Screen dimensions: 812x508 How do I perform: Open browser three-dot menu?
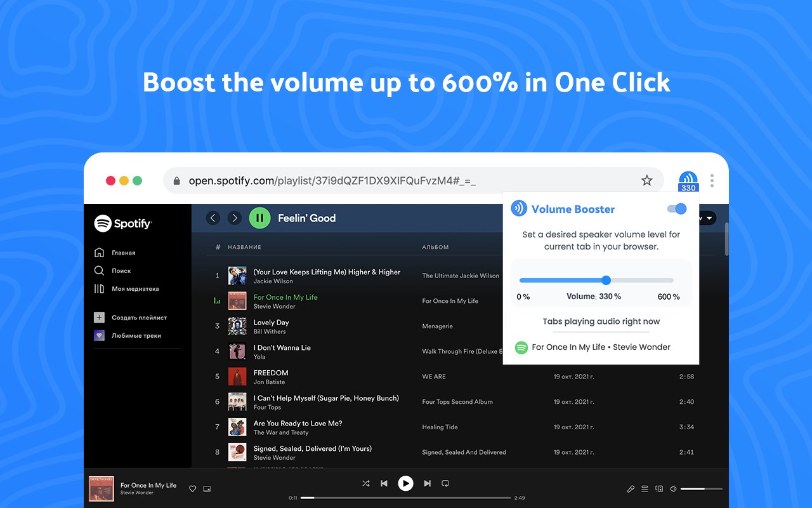tap(712, 180)
